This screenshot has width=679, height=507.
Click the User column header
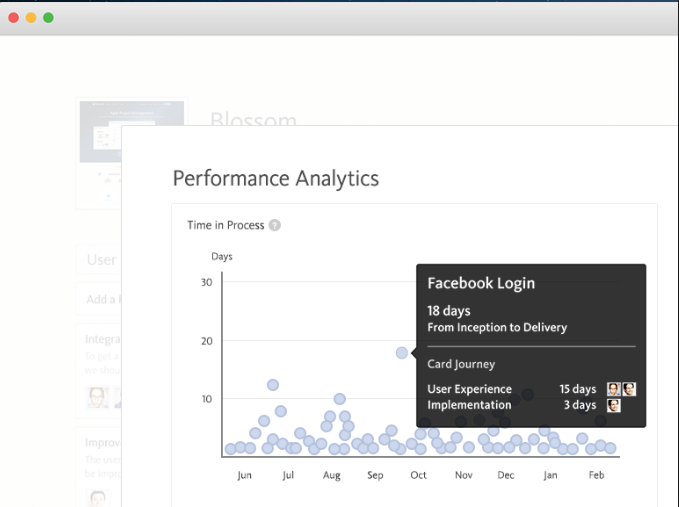[100, 260]
